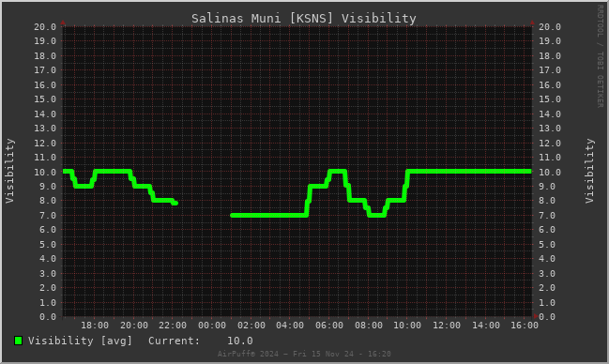The height and width of the screenshot is (364, 609).
Task: Click the 'Visibility [avg]' legend label
Action: (80, 341)
